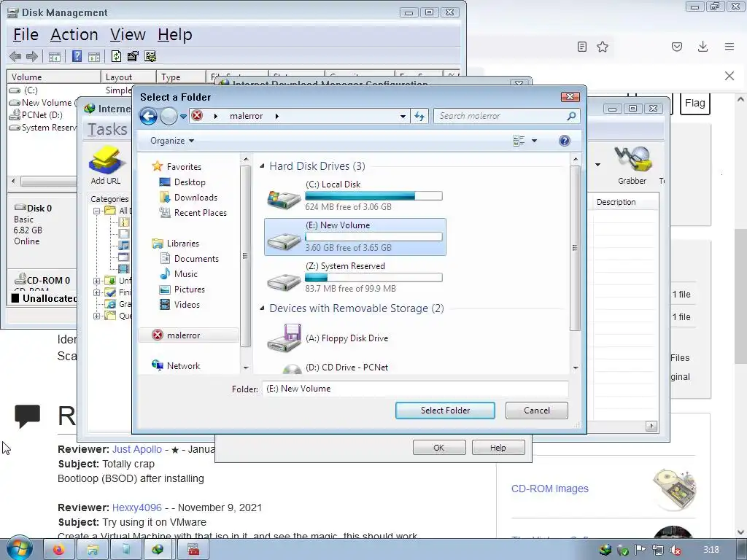This screenshot has height=560, width=747.
Task: Click the (C:) Local Disk usage bar
Action: coord(373,195)
